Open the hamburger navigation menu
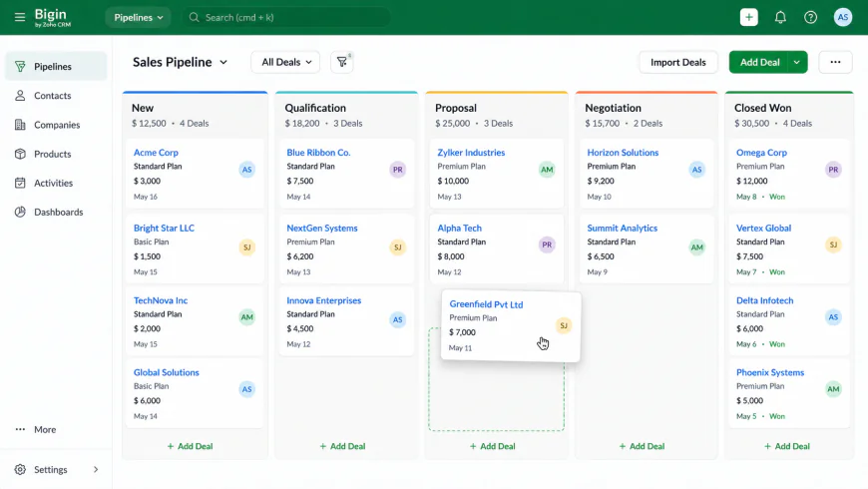The image size is (868, 489). click(19, 17)
